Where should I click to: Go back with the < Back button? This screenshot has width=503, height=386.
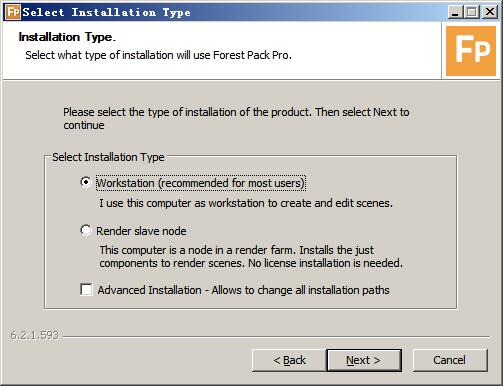289,360
